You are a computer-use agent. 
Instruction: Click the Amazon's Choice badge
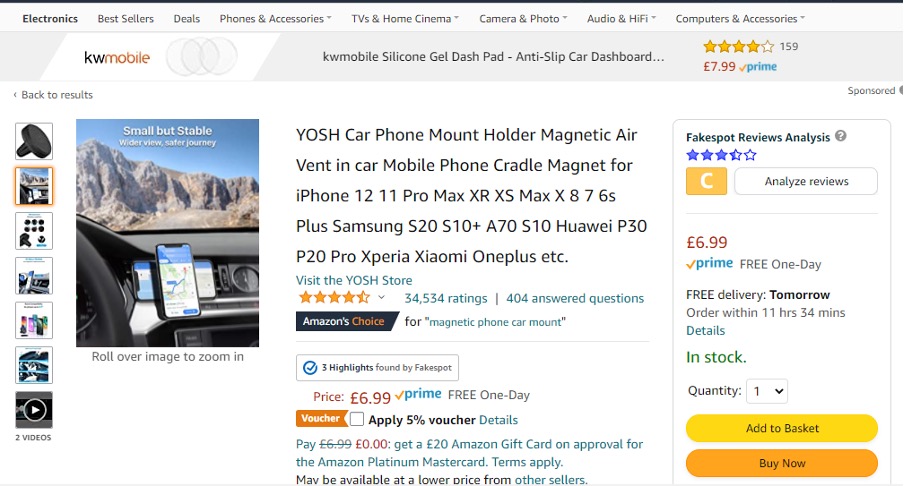tap(345, 321)
